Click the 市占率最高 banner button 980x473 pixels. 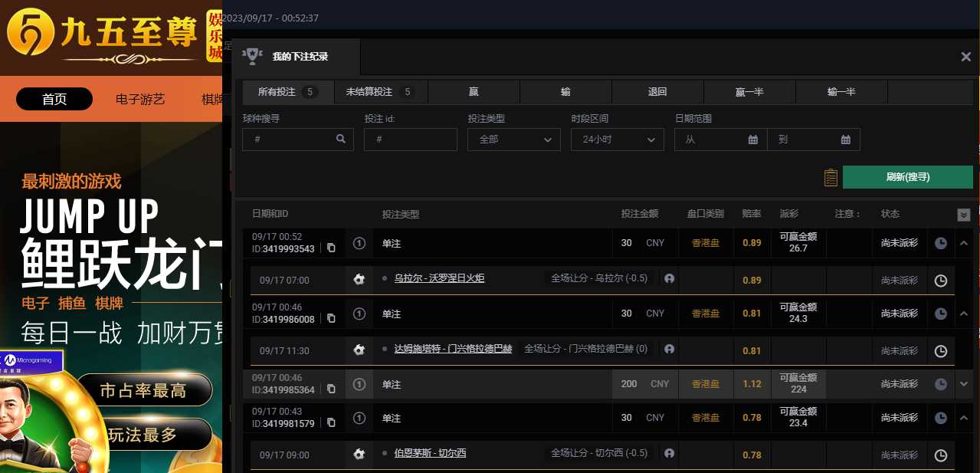click(143, 390)
